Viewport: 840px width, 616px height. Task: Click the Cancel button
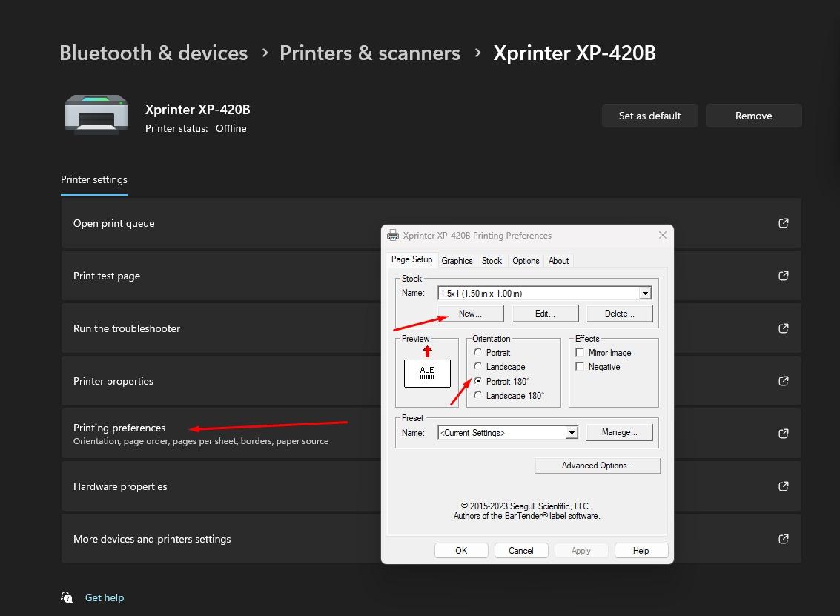pyautogui.click(x=521, y=551)
